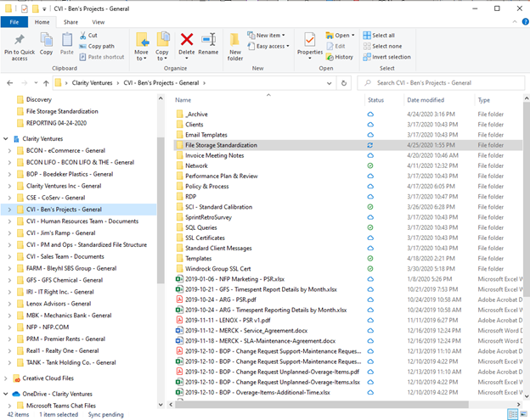Click the navigation pane vertical scrollbar
The width and height of the screenshot is (530, 420).
(161, 210)
